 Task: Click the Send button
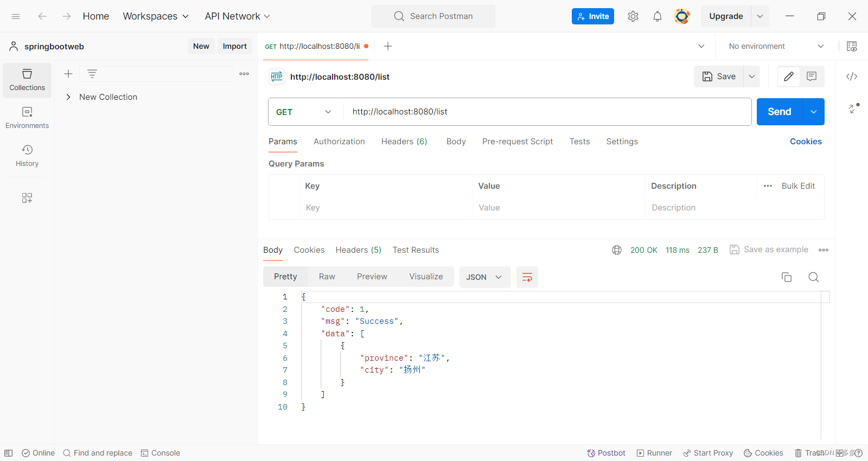point(780,112)
